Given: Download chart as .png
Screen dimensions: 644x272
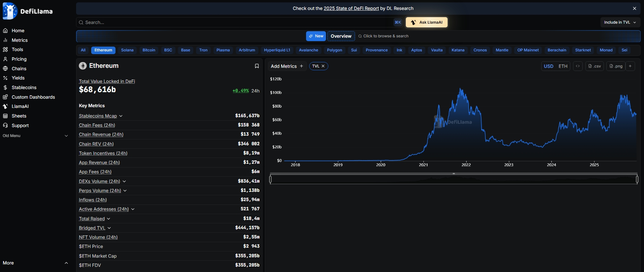Looking at the screenshot, I should click(616, 66).
